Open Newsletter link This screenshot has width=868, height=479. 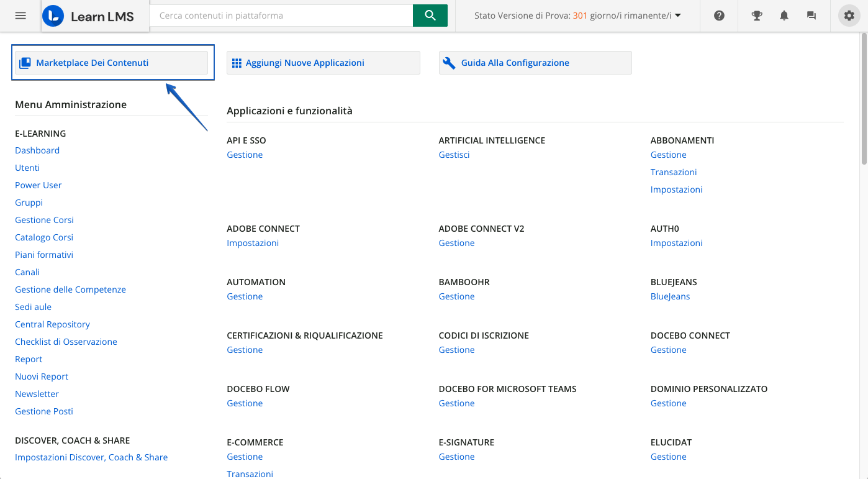point(37,394)
